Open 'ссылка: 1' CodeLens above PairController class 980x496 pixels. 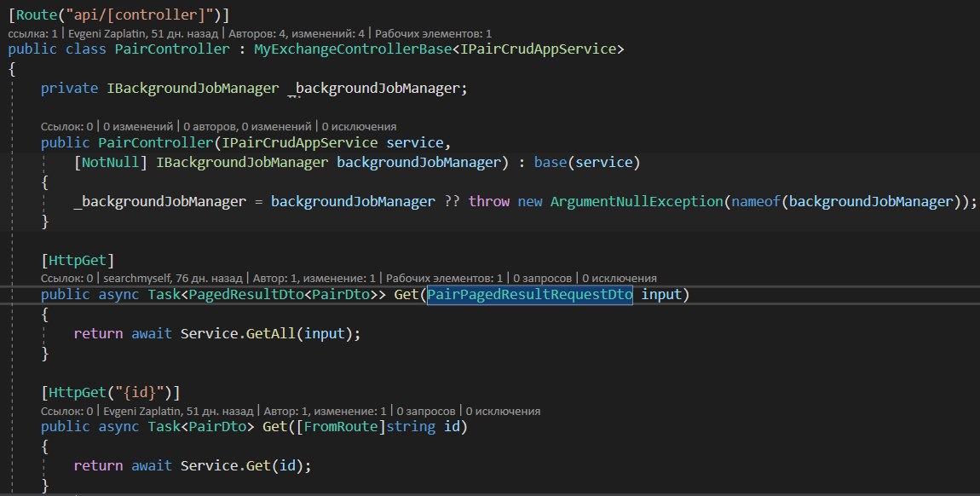click(x=32, y=34)
